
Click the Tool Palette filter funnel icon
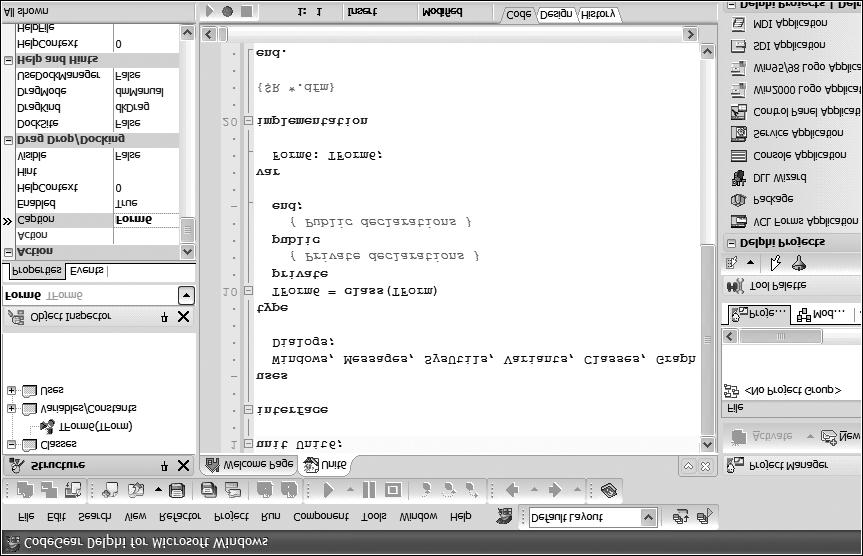(x=799, y=264)
